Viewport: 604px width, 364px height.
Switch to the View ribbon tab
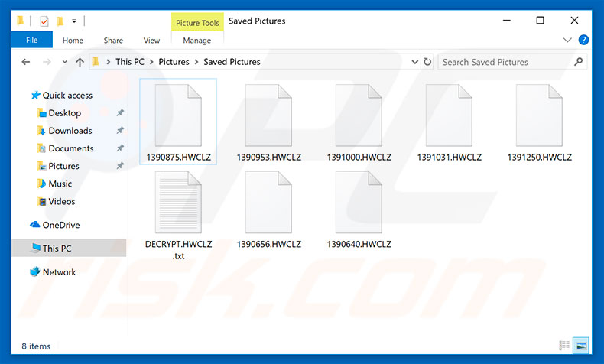[151, 41]
